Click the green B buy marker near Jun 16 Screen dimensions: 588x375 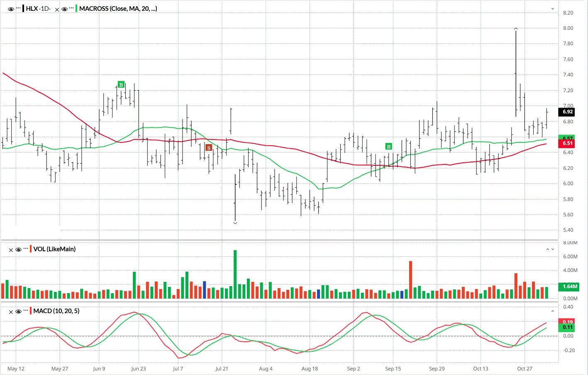click(x=121, y=85)
